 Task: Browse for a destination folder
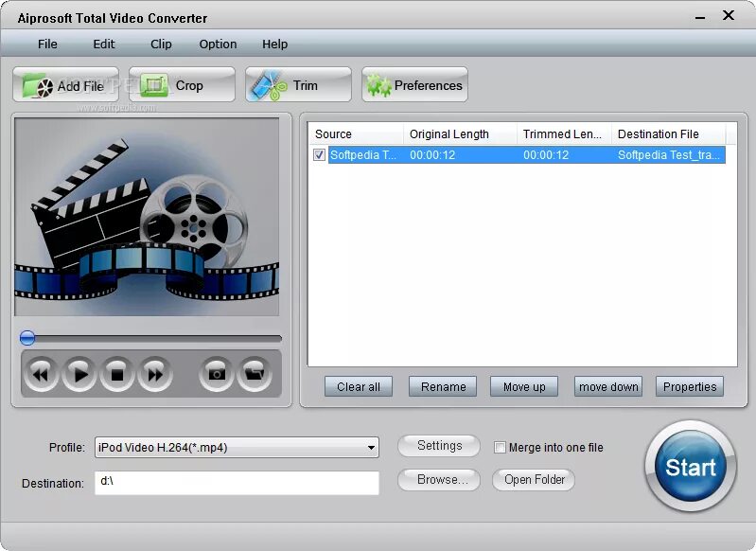(x=439, y=480)
